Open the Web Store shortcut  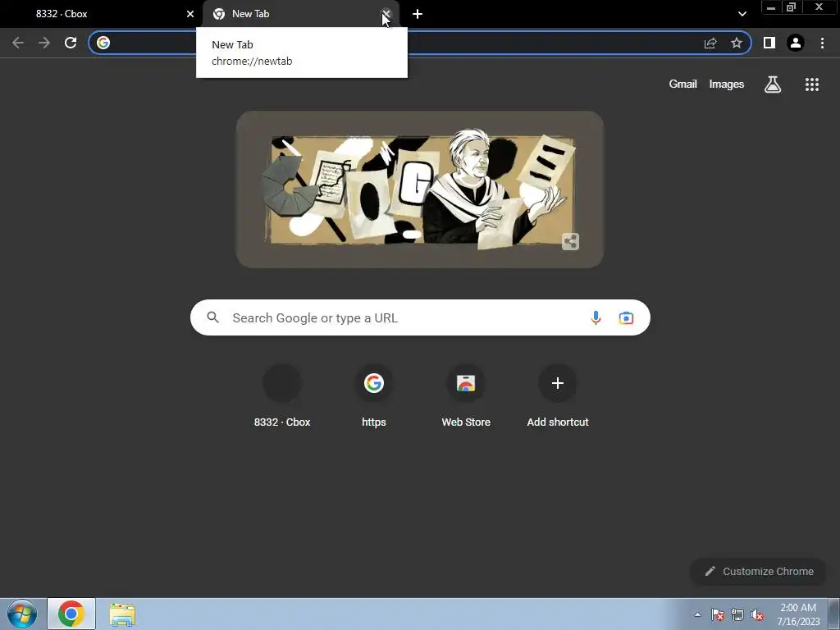[x=466, y=396]
